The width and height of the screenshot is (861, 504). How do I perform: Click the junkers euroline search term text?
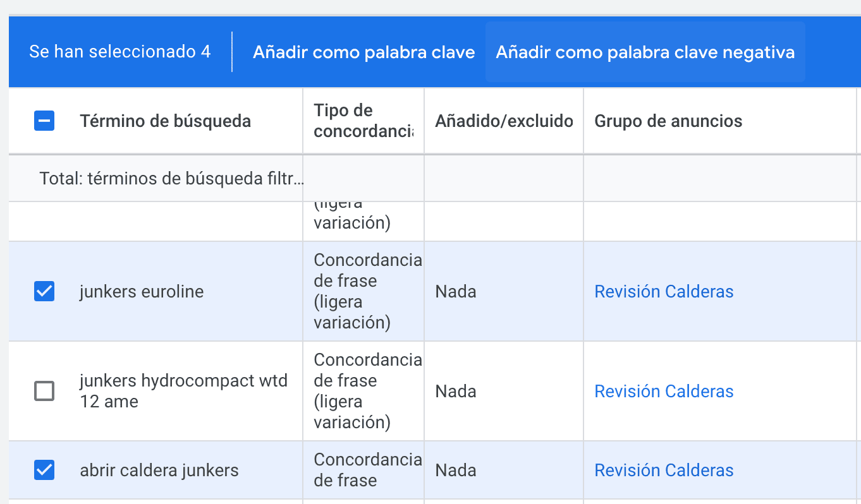coord(142,292)
